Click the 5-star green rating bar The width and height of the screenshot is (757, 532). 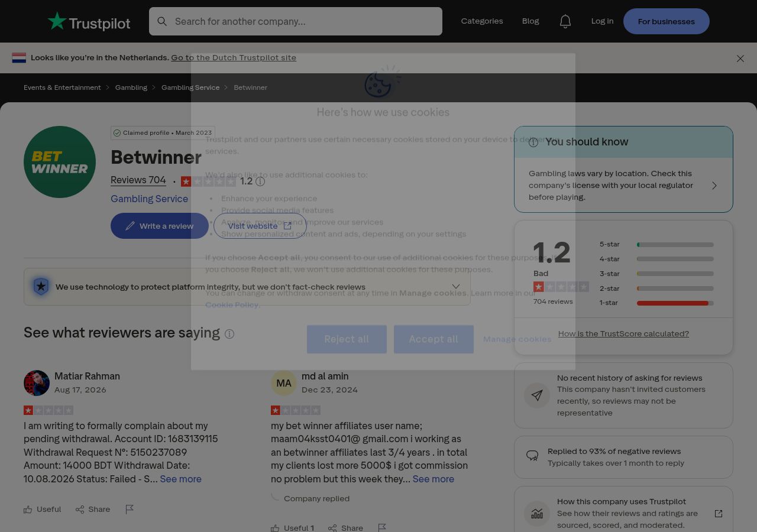[675, 245]
